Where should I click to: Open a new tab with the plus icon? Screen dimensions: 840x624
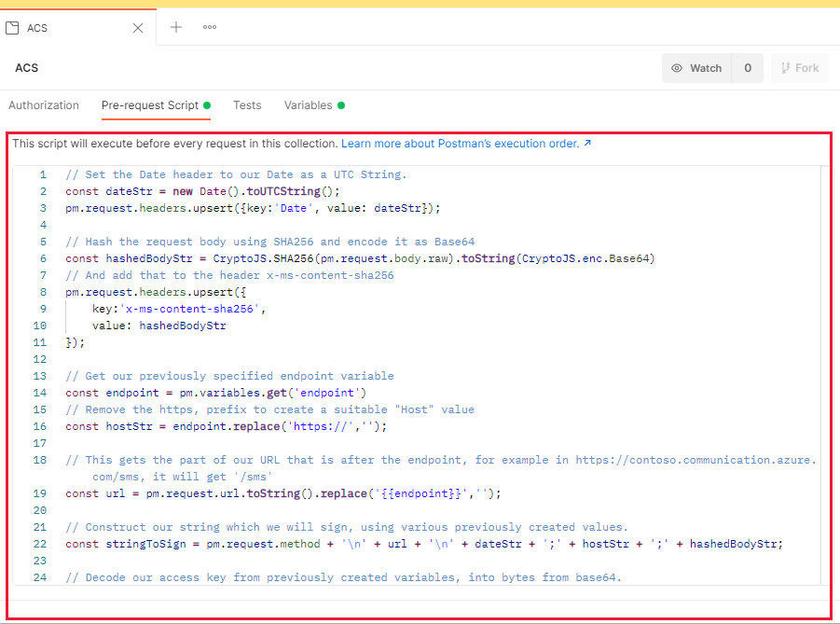pyautogui.click(x=176, y=27)
